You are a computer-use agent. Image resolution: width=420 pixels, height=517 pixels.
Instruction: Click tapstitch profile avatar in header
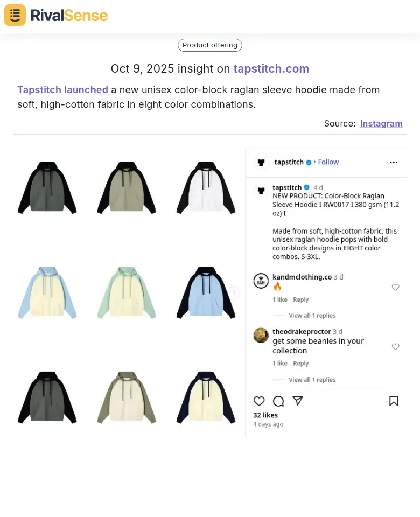[x=261, y=162]
